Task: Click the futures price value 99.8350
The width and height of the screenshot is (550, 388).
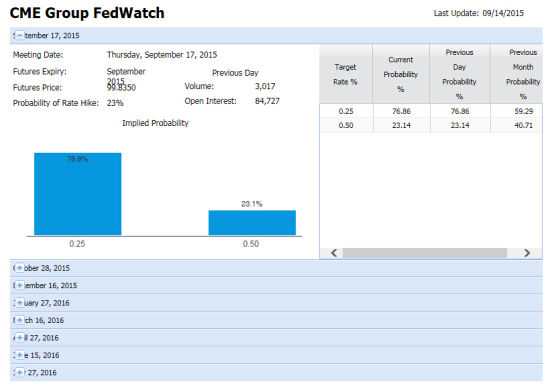Action: [x=121, y=88]
